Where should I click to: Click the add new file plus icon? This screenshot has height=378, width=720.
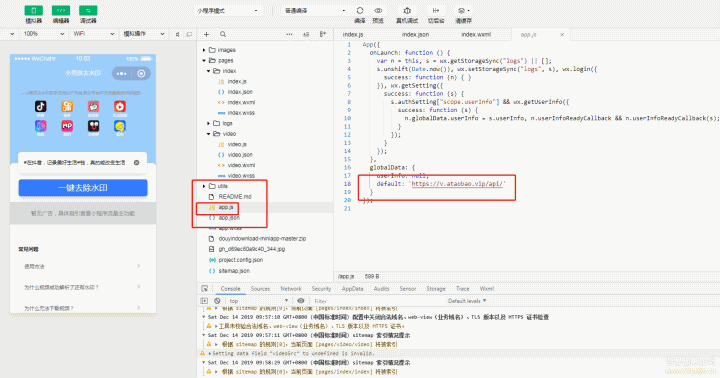207,34
